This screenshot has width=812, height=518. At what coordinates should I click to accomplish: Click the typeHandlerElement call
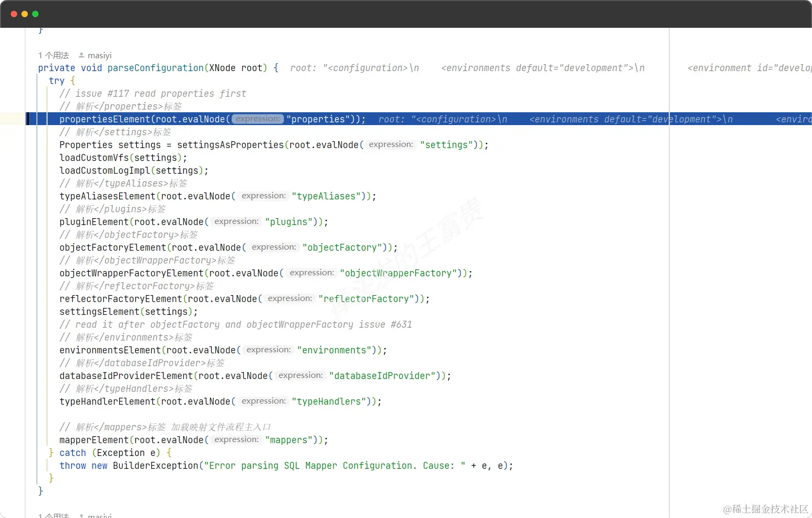pyautogui.click(x=107, y=401)
